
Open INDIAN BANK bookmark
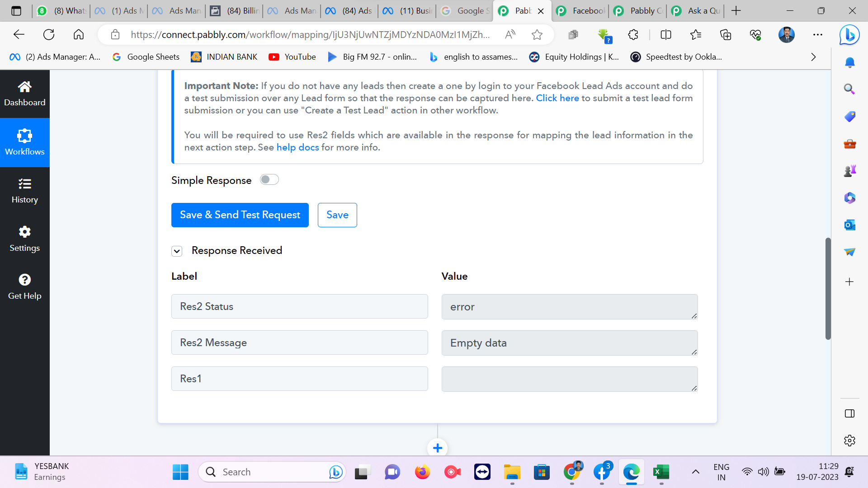coord(224,57)
